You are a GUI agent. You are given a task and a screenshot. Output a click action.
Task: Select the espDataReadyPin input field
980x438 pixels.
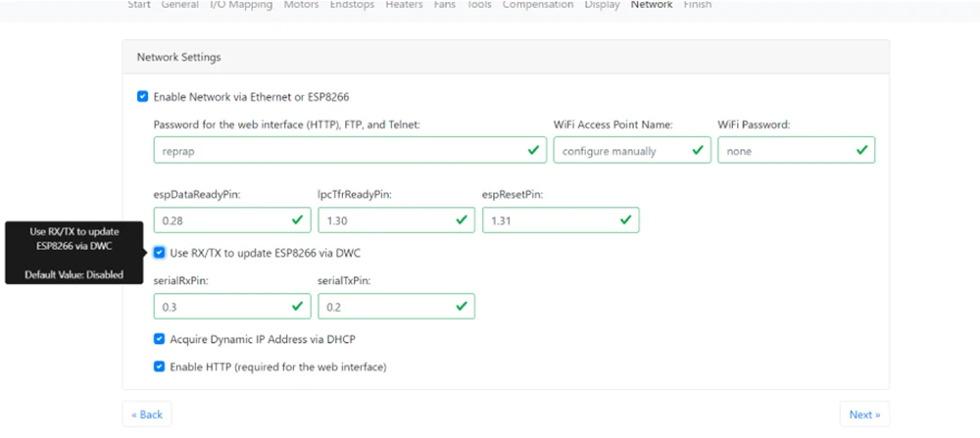(x=225, y=220)
